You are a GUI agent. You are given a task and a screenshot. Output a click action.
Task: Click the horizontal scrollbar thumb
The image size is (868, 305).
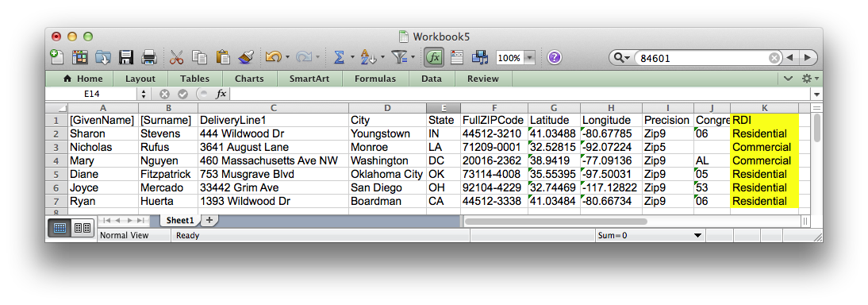pos(555,222)
